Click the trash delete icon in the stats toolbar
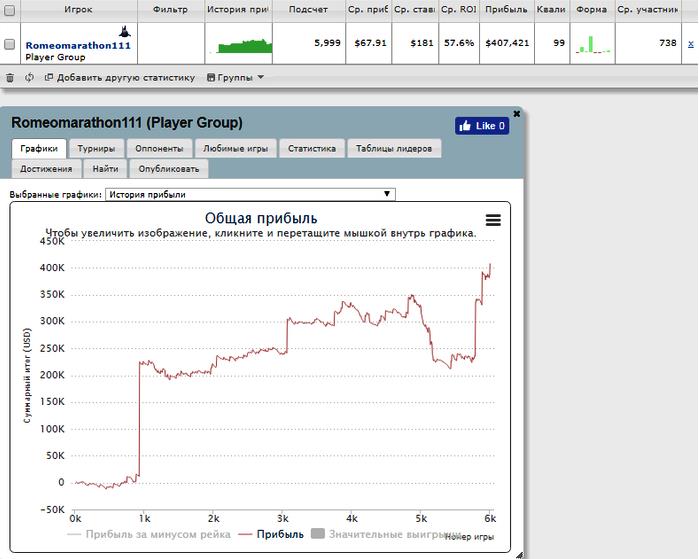 pyautogui.click(x=10, y=78)
